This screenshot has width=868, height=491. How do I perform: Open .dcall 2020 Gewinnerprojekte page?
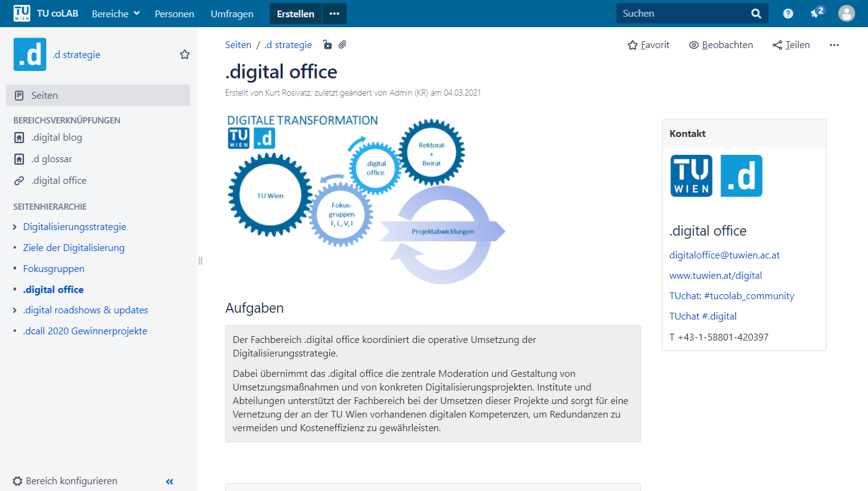tap(85, 331)
